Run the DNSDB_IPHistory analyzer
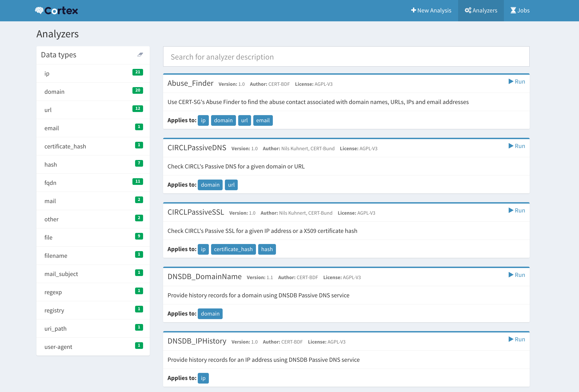Viewport: 579px width, 392px height. pos(517,339)
